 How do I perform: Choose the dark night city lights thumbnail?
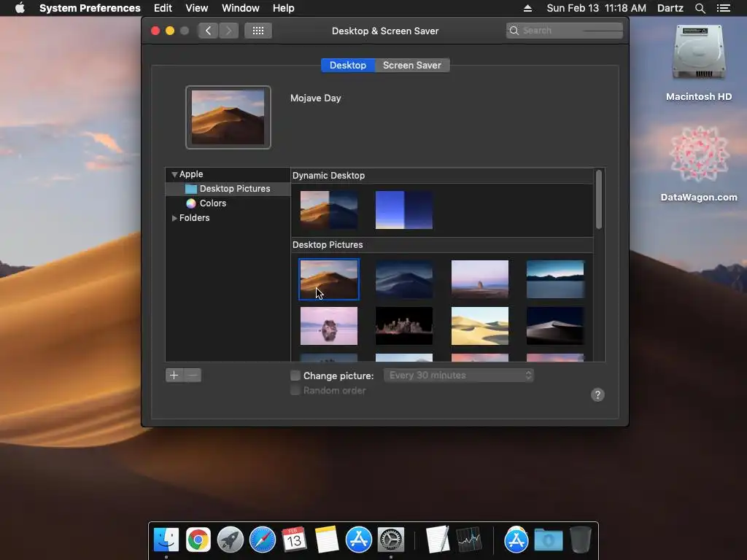coord(404,326)
